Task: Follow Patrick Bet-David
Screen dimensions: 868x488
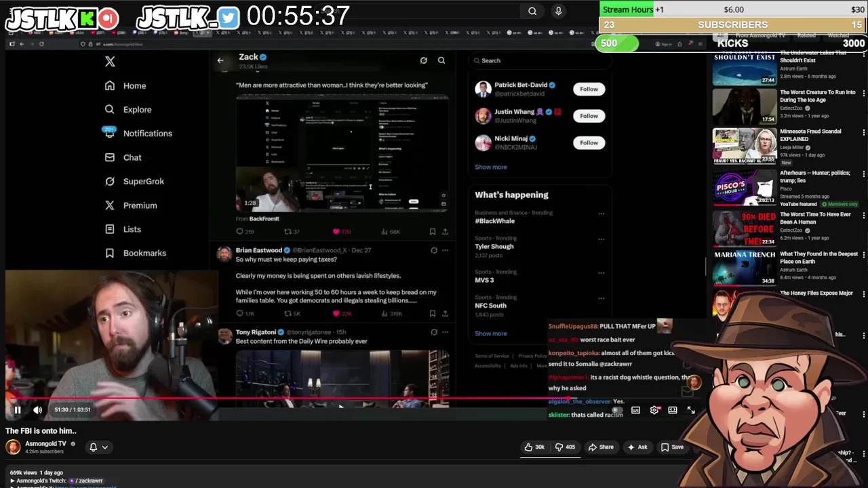Action: click(x=589, y=89)
